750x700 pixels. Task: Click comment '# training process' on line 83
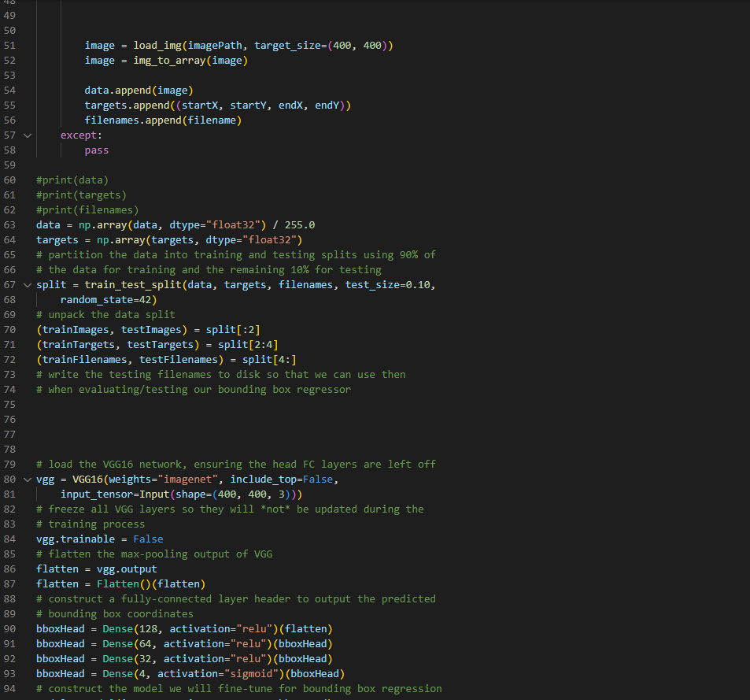pos(91,524)
